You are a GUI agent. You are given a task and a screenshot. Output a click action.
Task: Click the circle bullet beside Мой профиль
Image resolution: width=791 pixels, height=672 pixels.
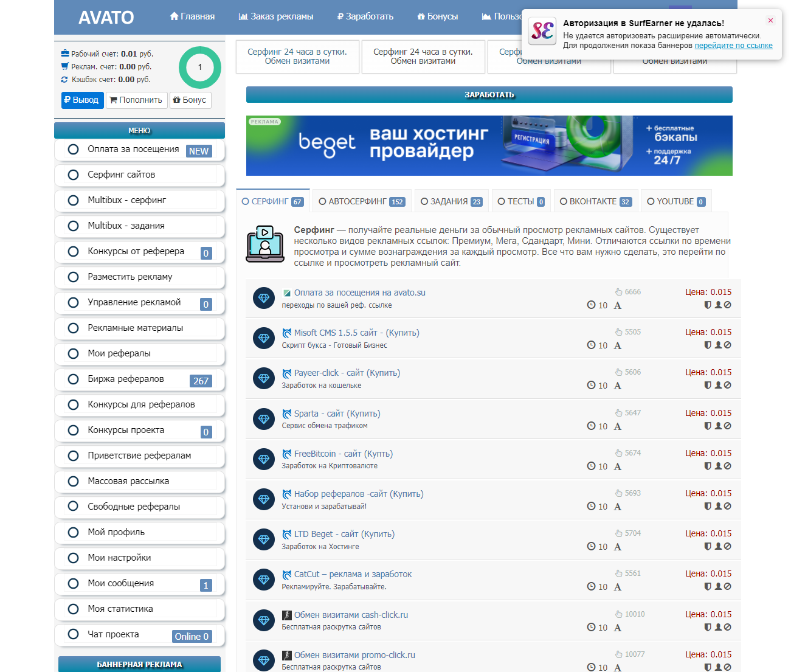tap(74, 532)
